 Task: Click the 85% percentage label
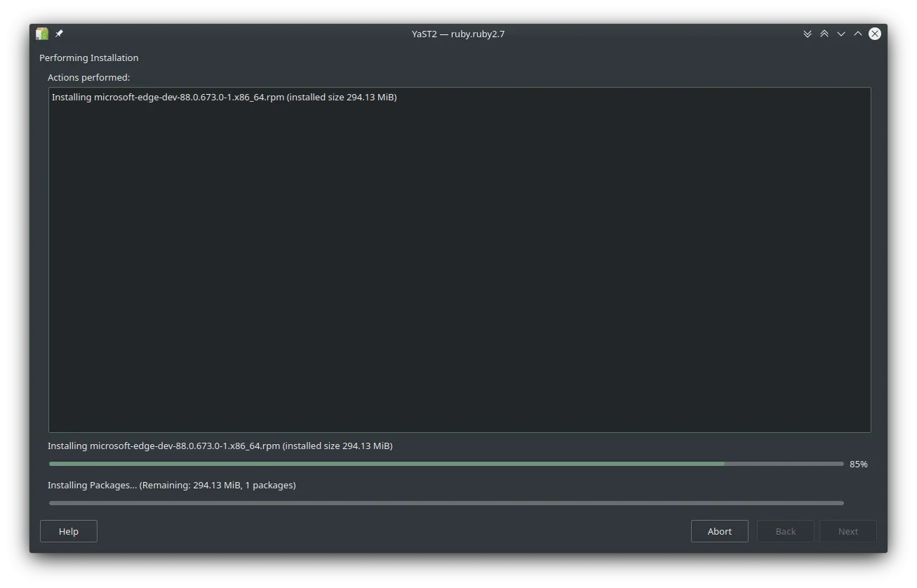[858, 464]
